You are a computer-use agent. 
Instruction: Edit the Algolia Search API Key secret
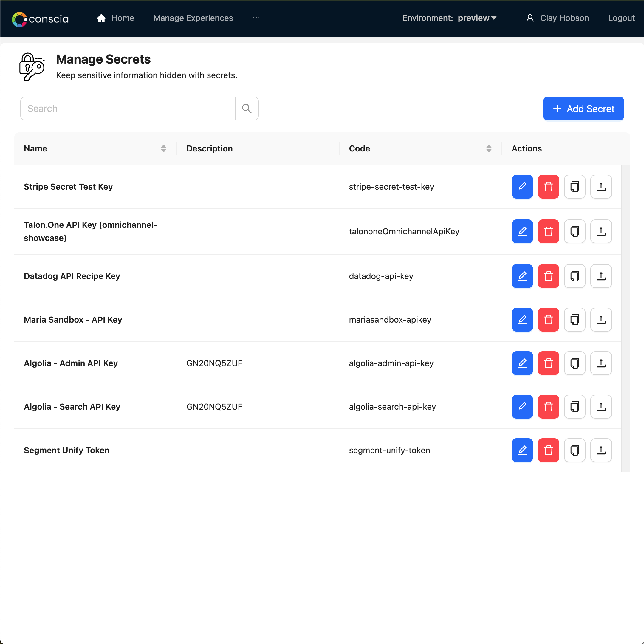click(x=522, y=407)
